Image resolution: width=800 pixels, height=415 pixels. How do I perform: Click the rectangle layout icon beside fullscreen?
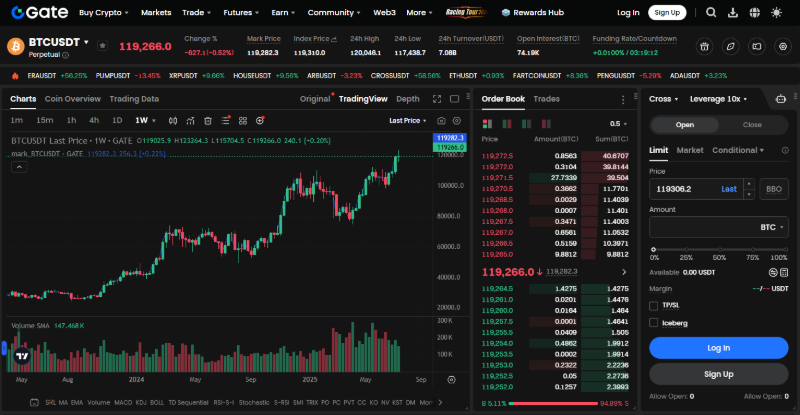454,99
